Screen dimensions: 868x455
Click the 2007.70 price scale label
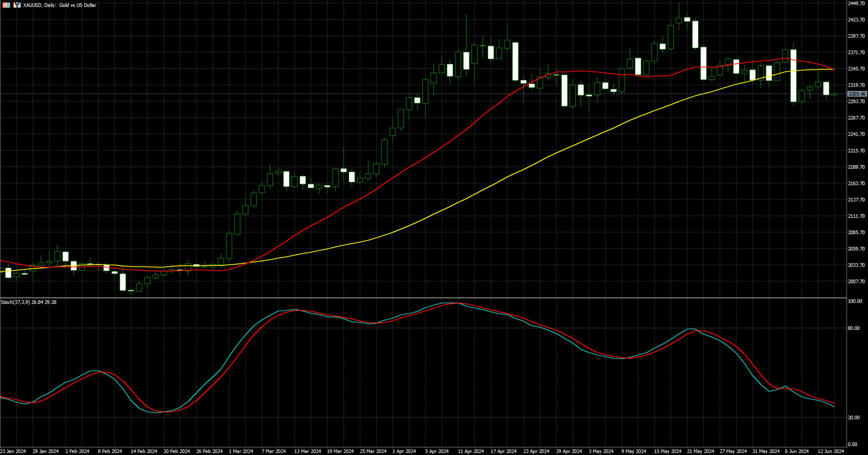(856, 281)
